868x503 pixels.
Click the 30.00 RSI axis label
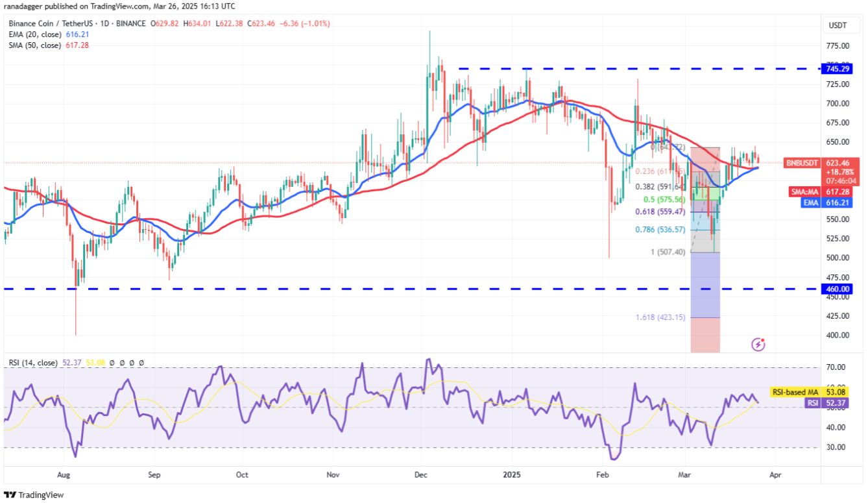[x=835, y=447]
